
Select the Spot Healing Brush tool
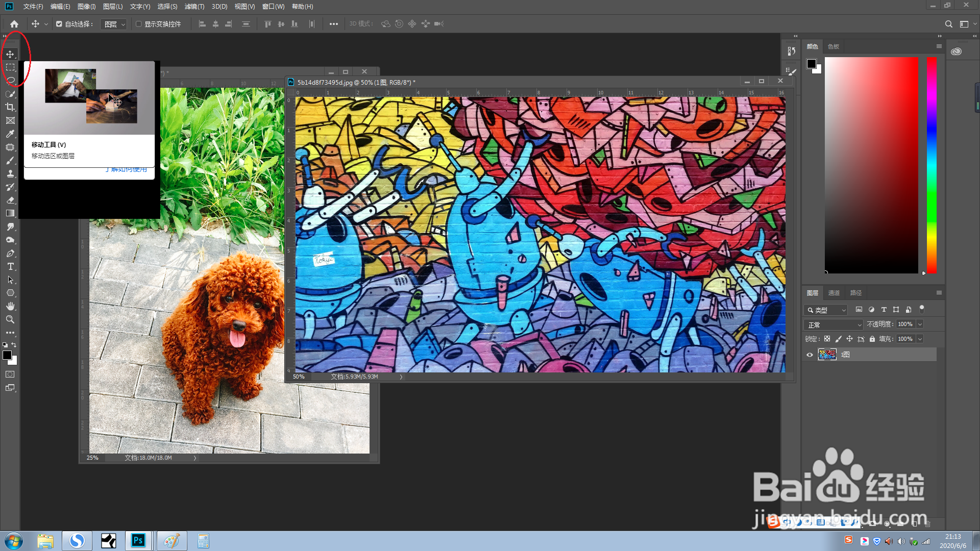tap(10, 147)
